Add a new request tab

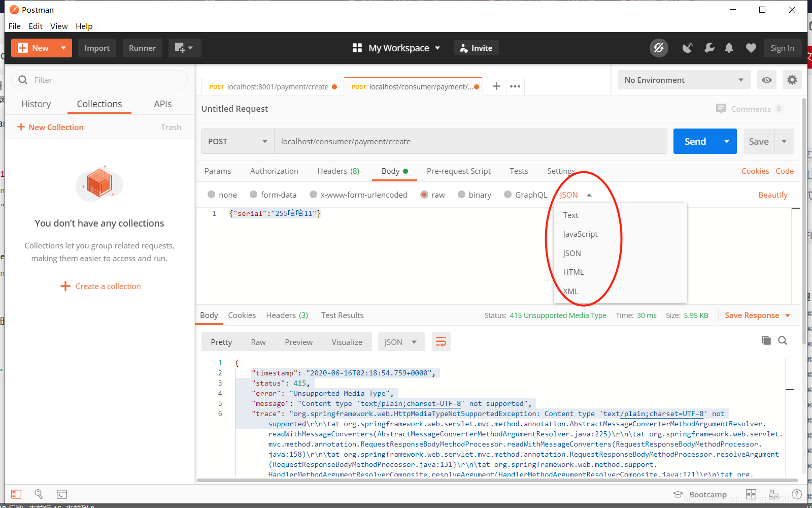coord(496,86)
